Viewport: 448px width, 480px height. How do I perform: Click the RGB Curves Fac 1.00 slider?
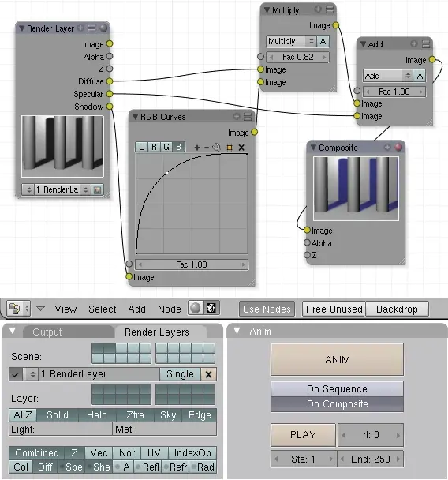192,264
